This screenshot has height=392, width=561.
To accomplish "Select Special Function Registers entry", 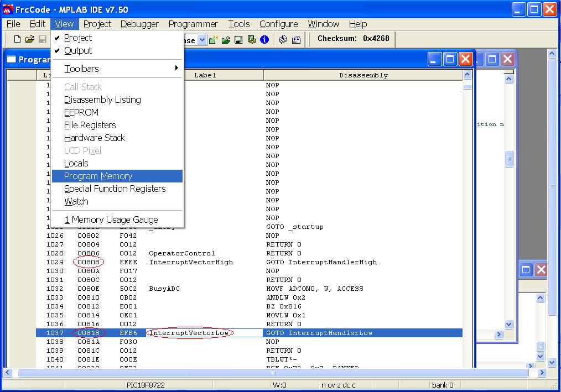I will click(x=117, y=189).
